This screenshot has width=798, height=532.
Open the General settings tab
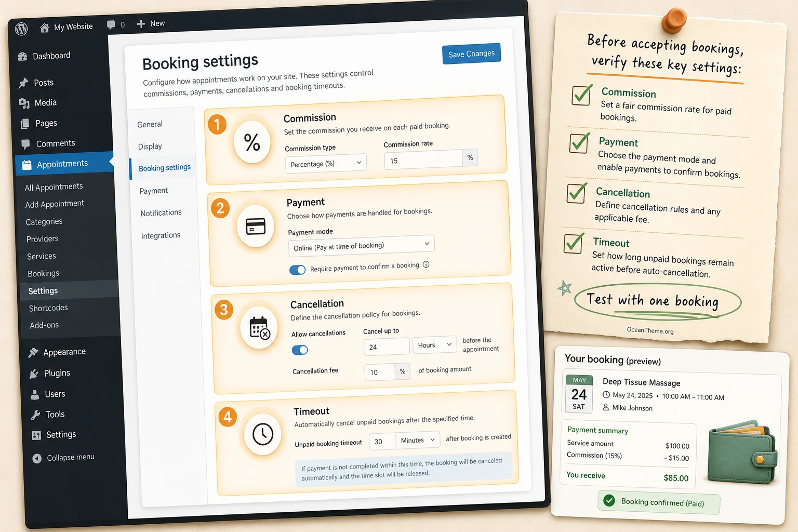click(x=150, y=125)
